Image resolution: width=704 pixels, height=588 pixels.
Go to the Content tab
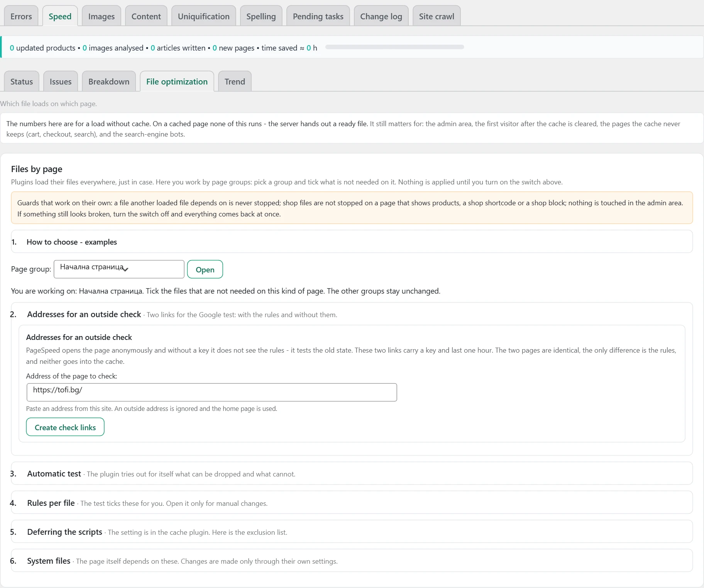[146, 16]
